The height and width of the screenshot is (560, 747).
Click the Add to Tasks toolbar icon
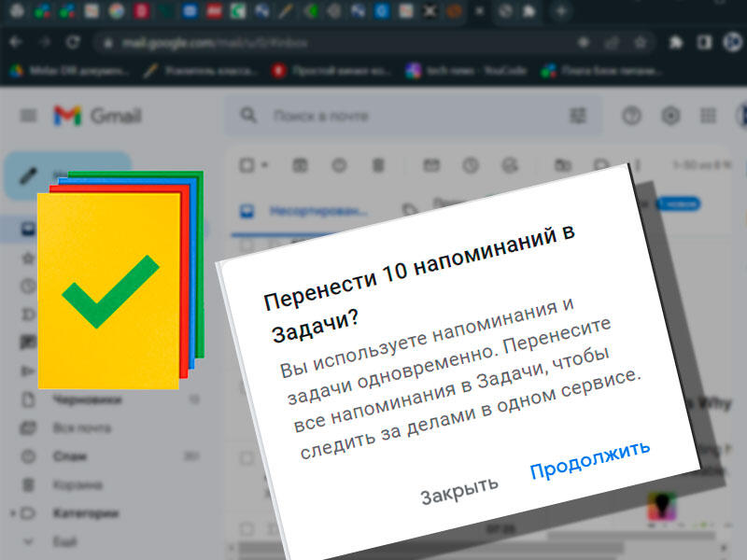click(x=510, y=165)
